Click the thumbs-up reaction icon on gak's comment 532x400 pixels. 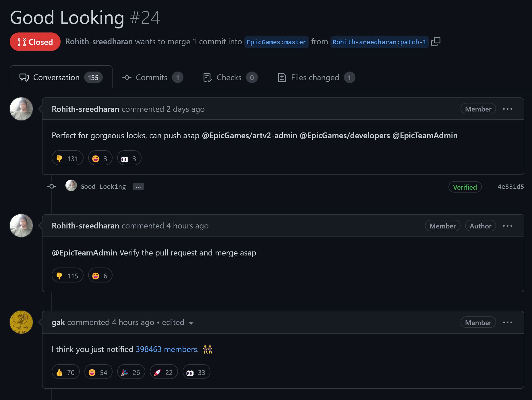point(59,372)
